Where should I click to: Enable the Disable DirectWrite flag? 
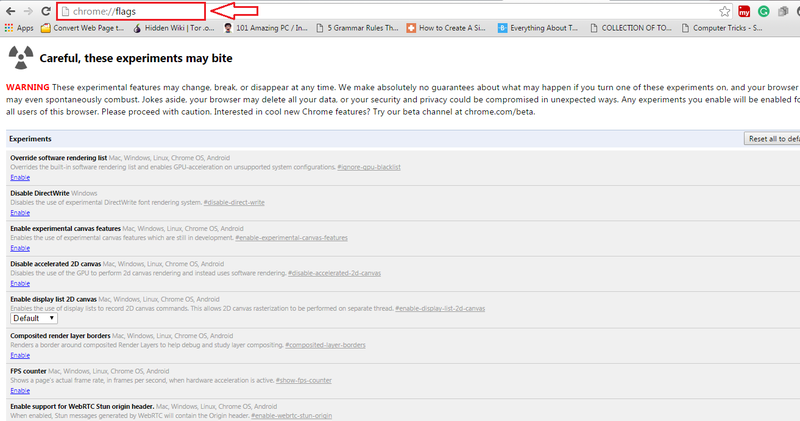pos(20,213)
